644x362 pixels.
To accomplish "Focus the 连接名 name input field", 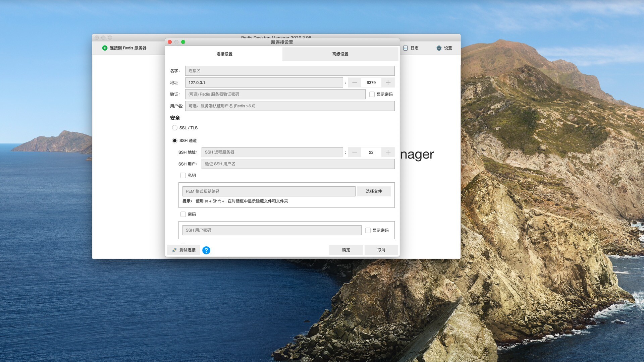I will point(289,71).
